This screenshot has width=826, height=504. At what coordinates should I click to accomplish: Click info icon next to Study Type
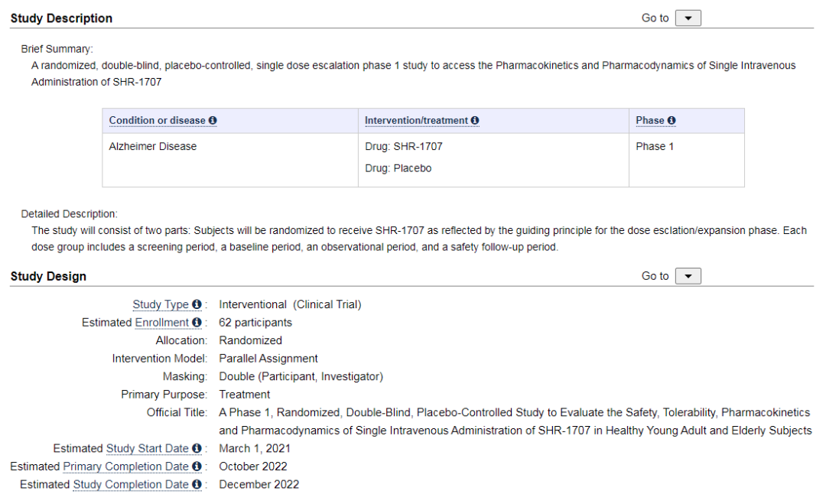[197, 305]
